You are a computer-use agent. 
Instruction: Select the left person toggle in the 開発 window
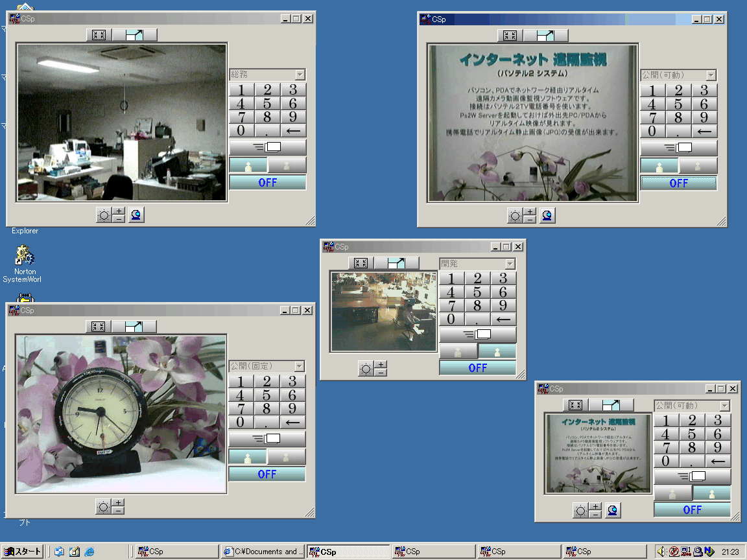458,352
